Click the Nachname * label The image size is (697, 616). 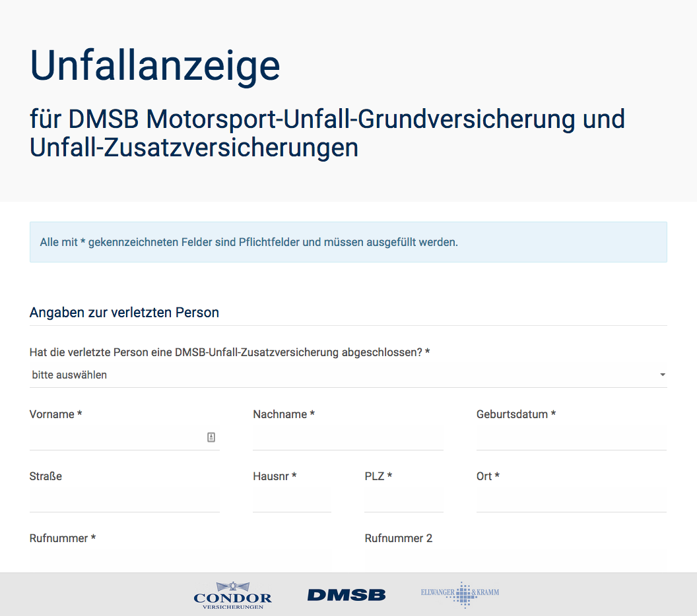pos(284,414)
